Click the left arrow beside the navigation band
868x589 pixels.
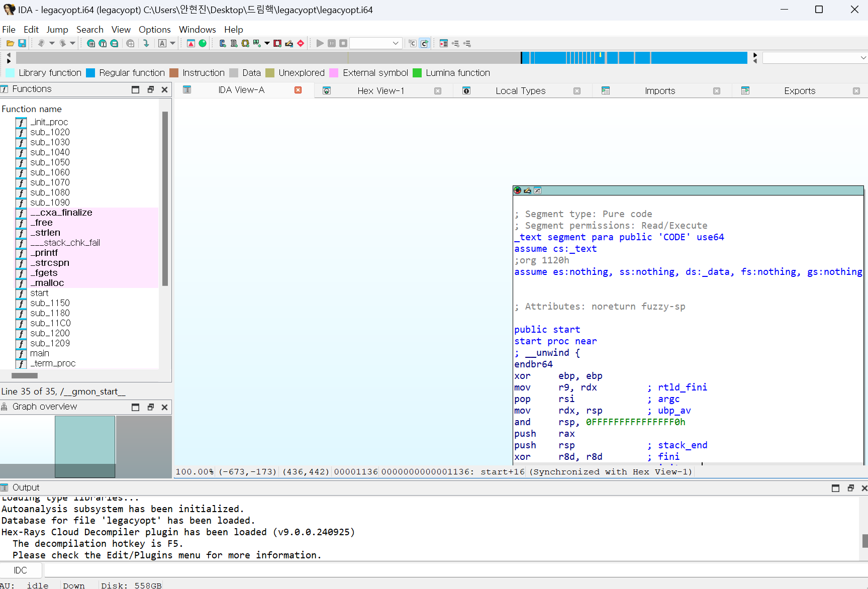pos(9,55)
